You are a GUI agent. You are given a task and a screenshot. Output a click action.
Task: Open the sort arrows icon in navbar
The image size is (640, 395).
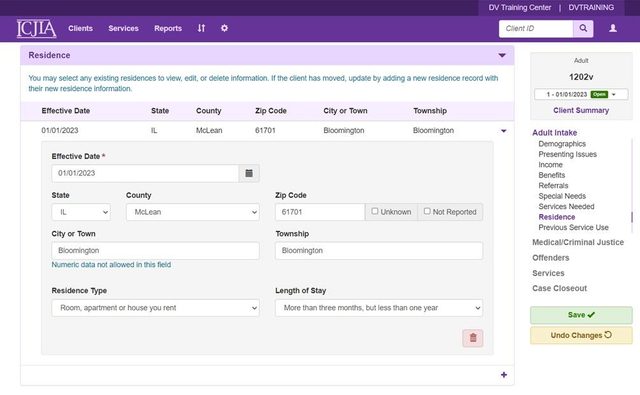click(x=201, y=28)
